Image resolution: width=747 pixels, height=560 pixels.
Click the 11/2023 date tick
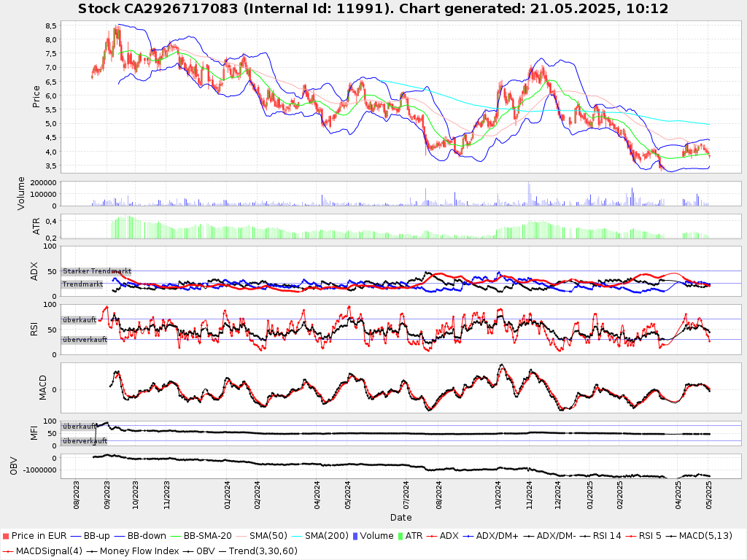pos(166,495)
